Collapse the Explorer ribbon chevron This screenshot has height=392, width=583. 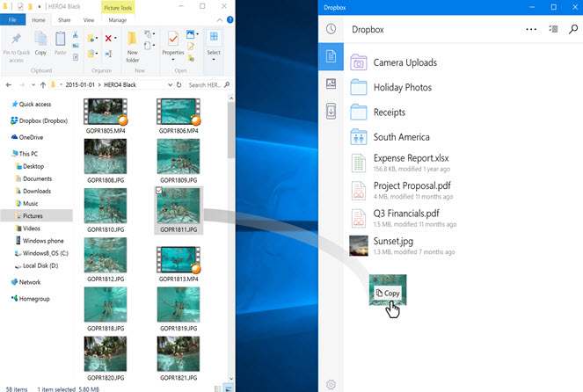point(220,20)
